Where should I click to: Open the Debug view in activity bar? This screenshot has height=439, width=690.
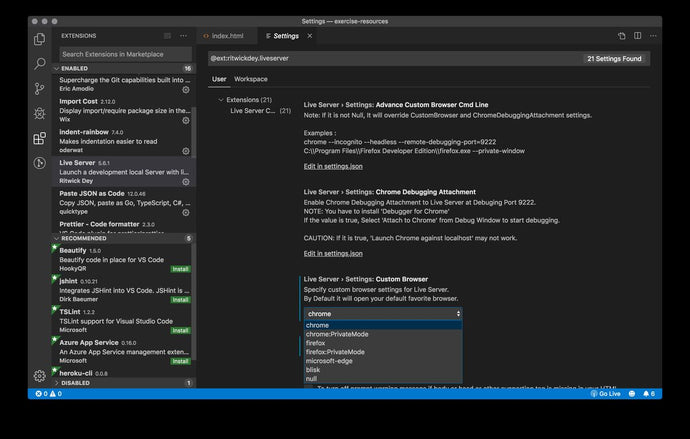40,114
